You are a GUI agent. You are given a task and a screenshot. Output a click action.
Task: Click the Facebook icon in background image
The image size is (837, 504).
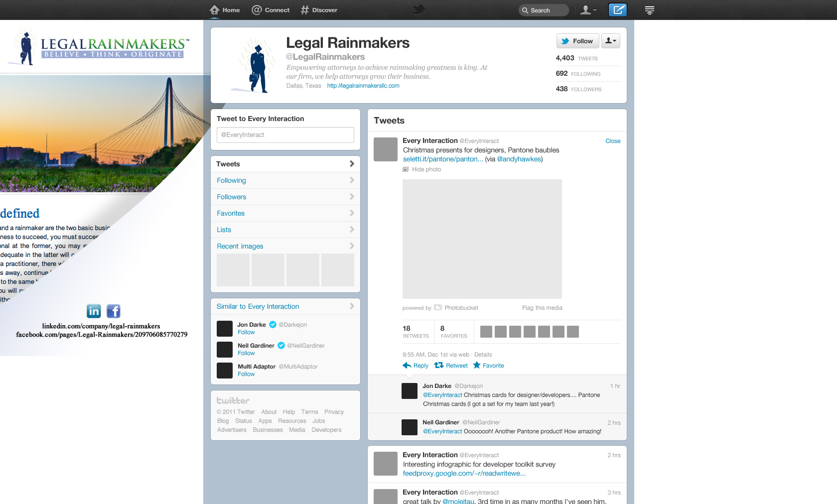tap(114, 311)
